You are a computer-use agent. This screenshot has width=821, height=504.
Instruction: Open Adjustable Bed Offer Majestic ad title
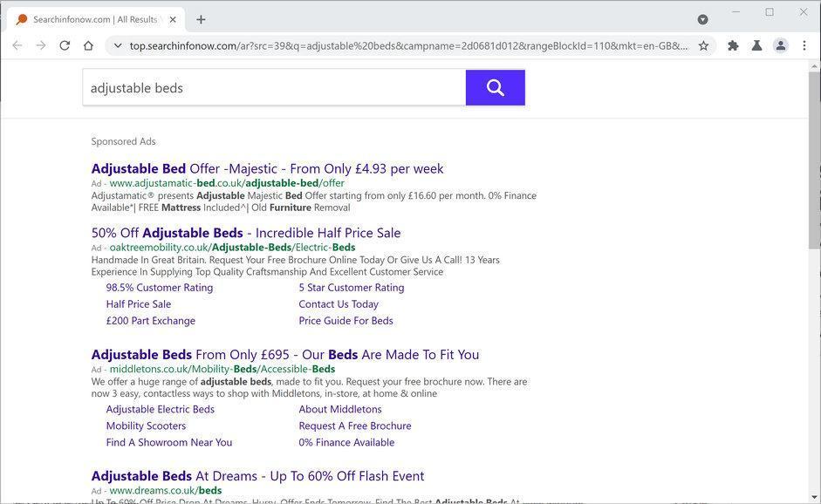point(267,168)
